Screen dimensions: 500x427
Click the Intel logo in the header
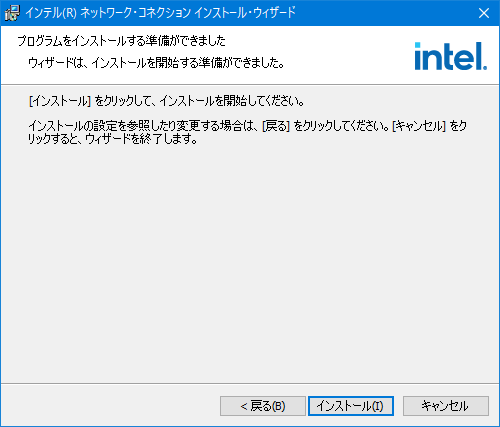[x=451, y=56]
